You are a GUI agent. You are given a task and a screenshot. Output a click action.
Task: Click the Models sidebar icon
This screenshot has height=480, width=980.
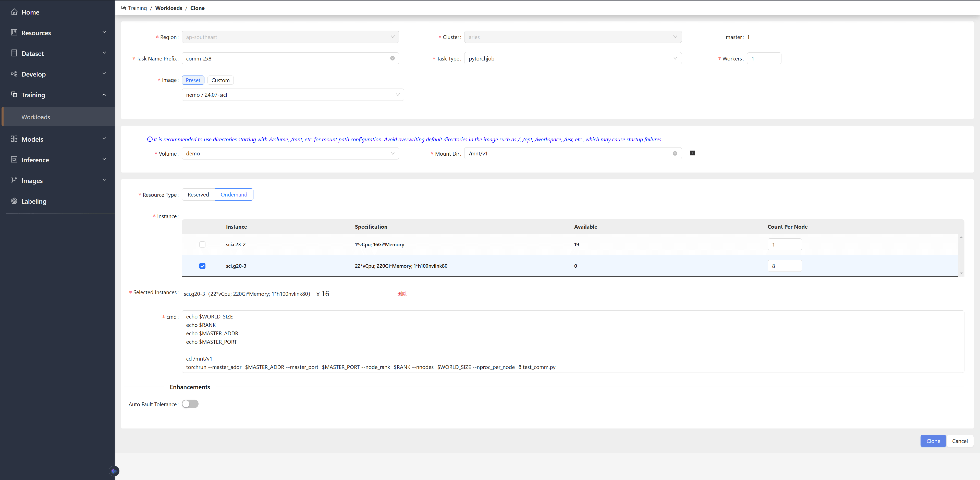point(14,139)
